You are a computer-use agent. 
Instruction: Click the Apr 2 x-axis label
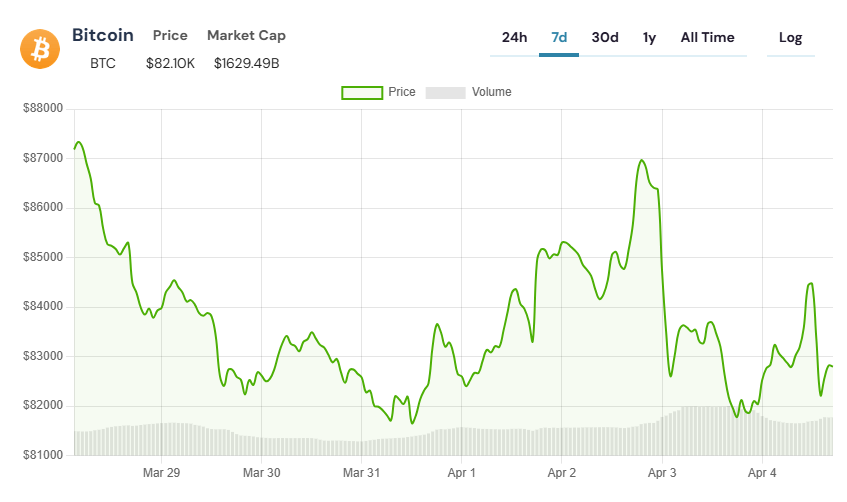[562, 473]
